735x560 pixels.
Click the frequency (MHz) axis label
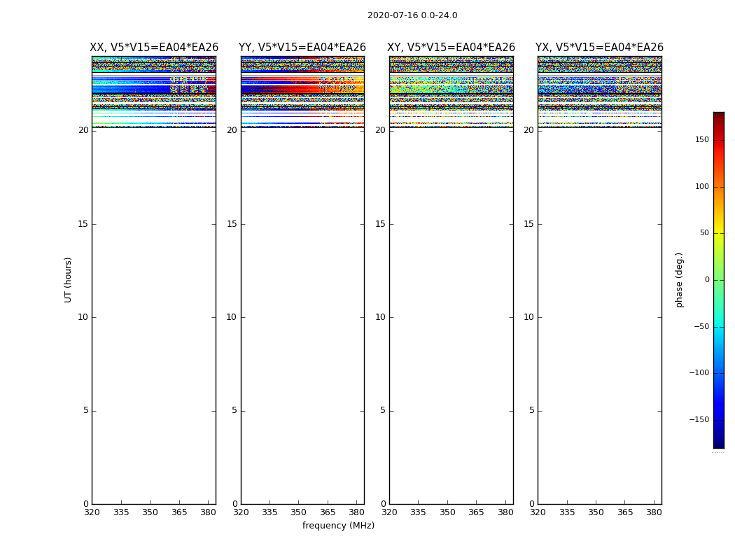338,525
